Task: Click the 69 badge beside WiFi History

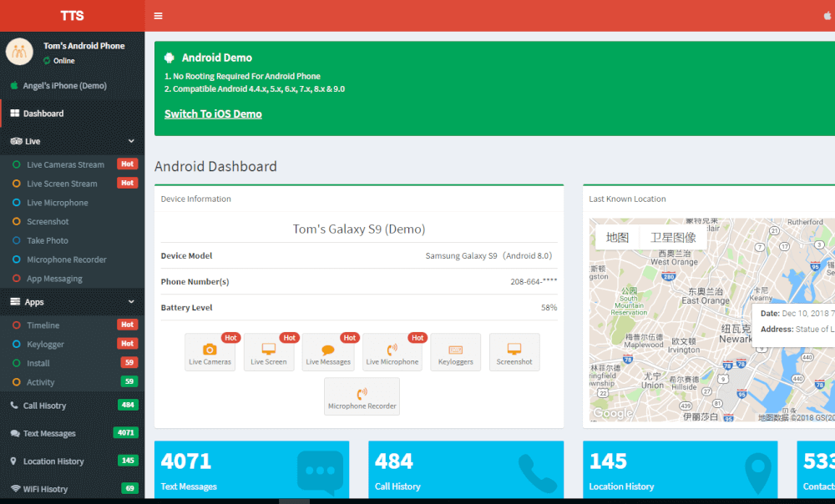Action: (130, 488)
